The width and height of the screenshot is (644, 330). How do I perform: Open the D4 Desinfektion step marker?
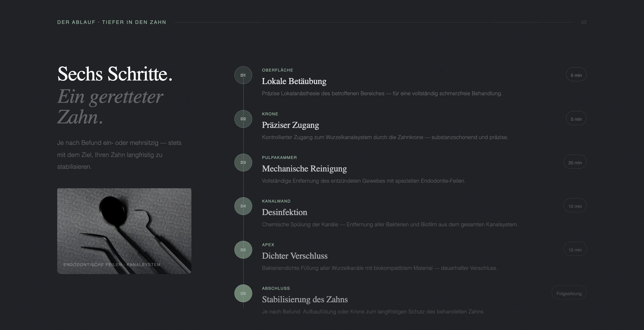pos(243,206)
